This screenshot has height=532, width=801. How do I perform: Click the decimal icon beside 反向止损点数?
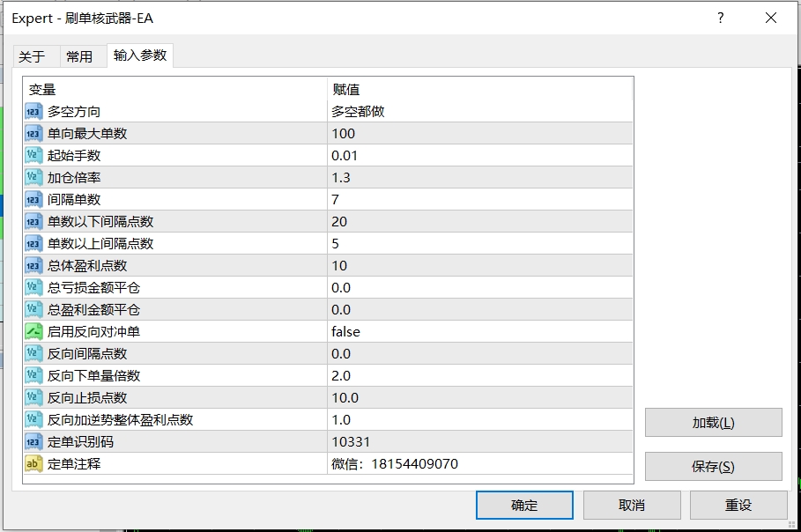[33, 398]
